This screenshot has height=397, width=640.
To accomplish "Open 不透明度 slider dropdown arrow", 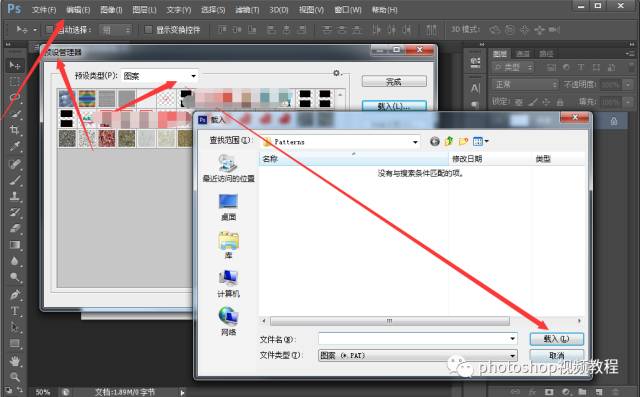I will [x=628, y=84].
